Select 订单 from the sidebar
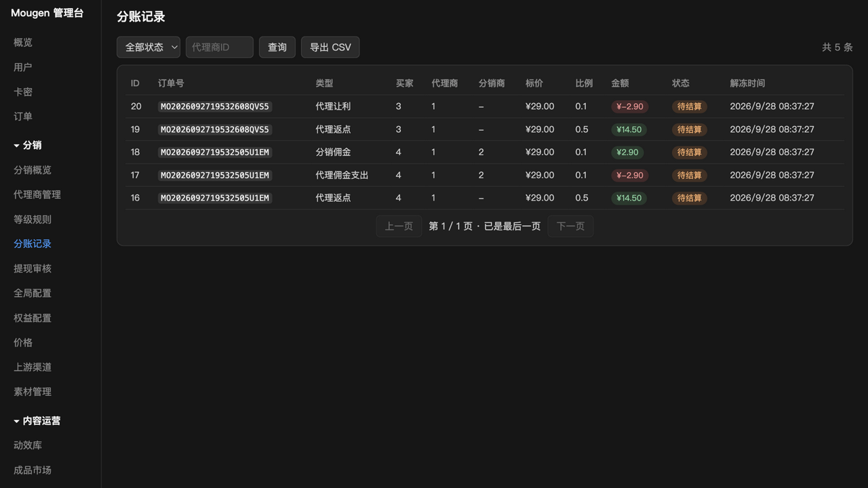 (23, 117)
